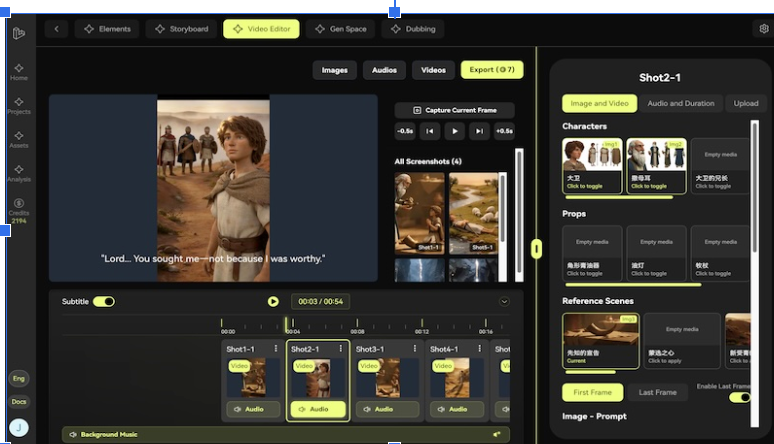The image size is (774, 444).
Task: Select the Last Frame option
Action: point(658,393)
